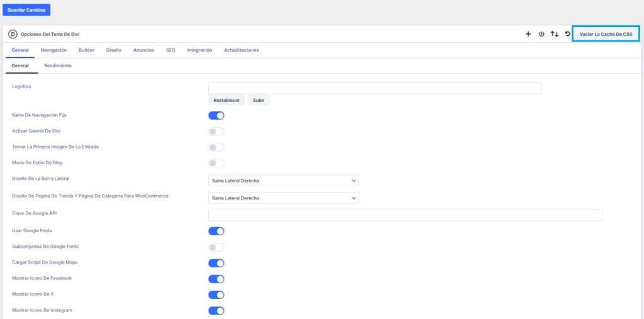Click the Subir logo button
This screenshot has width=644, height=319.
pyautogui.click(x=258, y=100)
